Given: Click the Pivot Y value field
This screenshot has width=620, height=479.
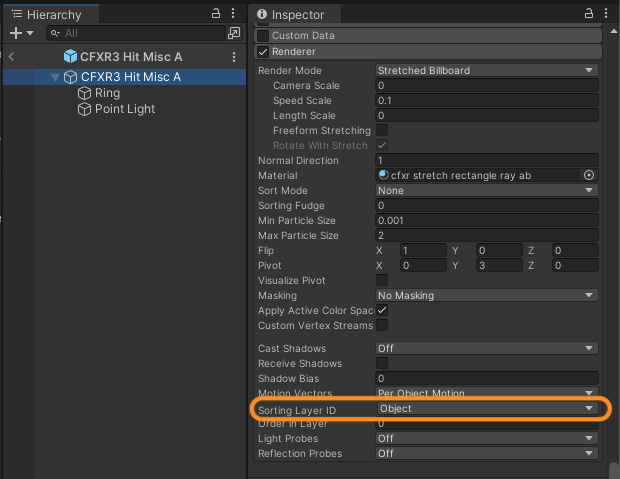Looking at the screenshot, I should click(x=499, y=265).
